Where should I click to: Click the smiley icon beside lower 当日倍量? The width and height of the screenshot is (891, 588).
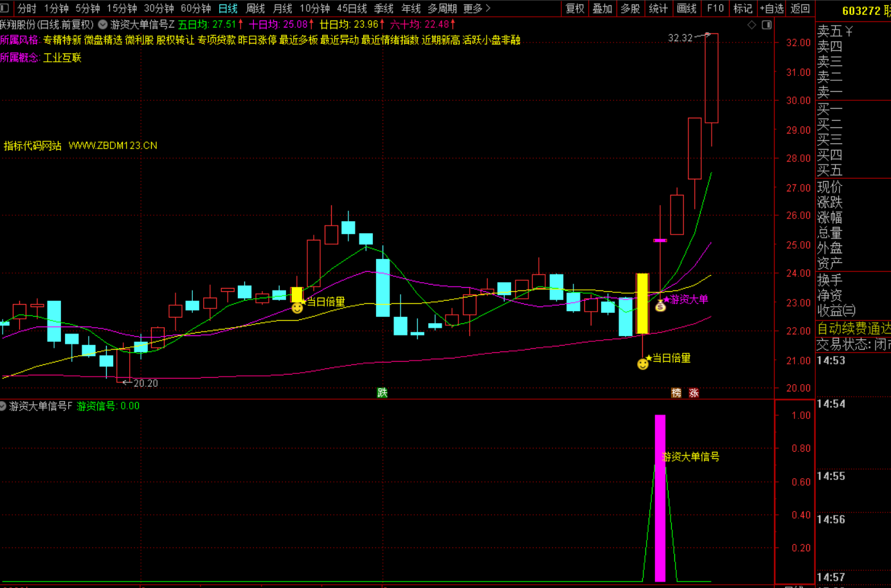pos(642,364)
